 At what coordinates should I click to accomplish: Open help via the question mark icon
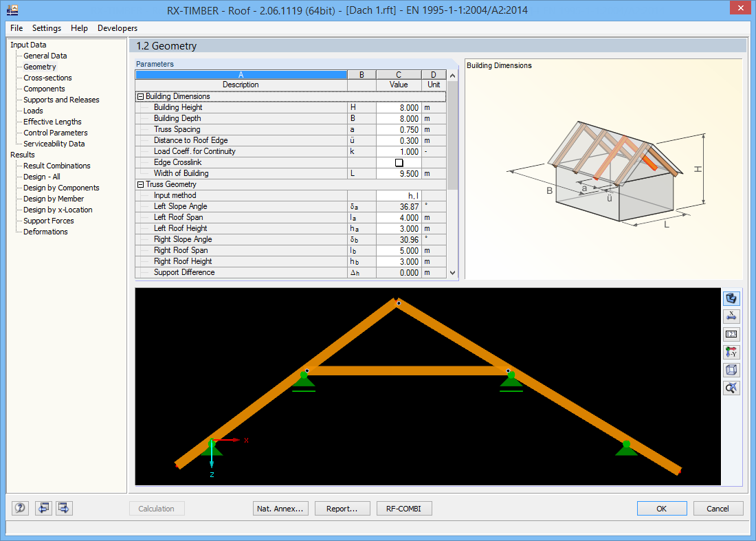pos(20,508)
